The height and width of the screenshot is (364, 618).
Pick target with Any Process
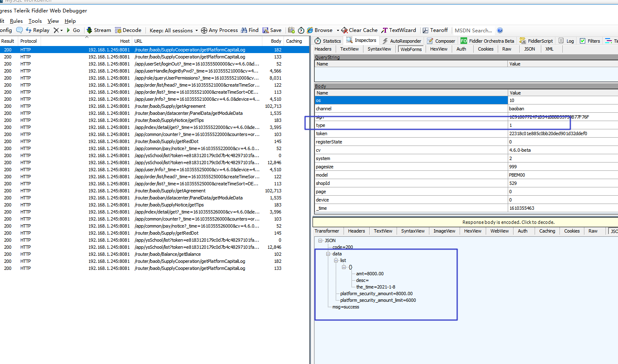[219, 30]
